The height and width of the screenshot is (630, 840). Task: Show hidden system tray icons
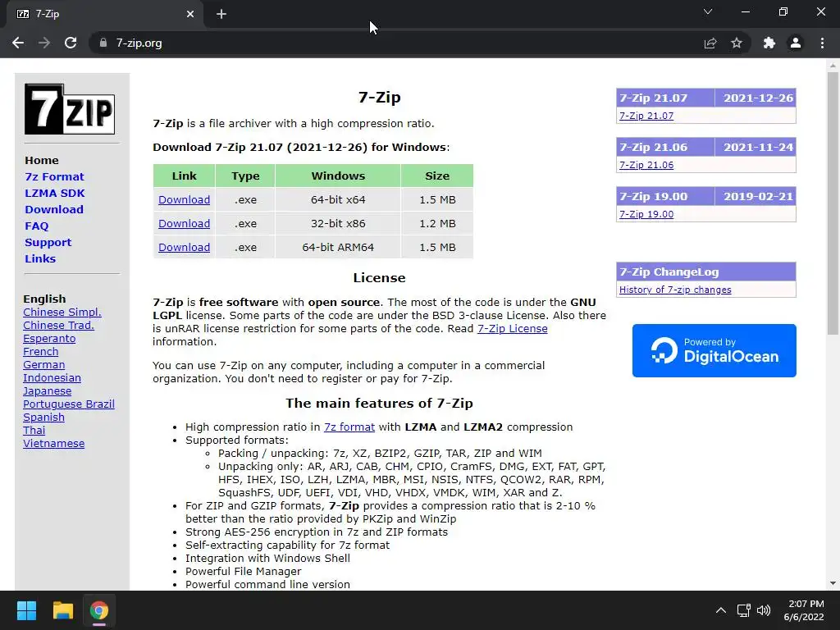pyautogui.click(x=721, y=610)
